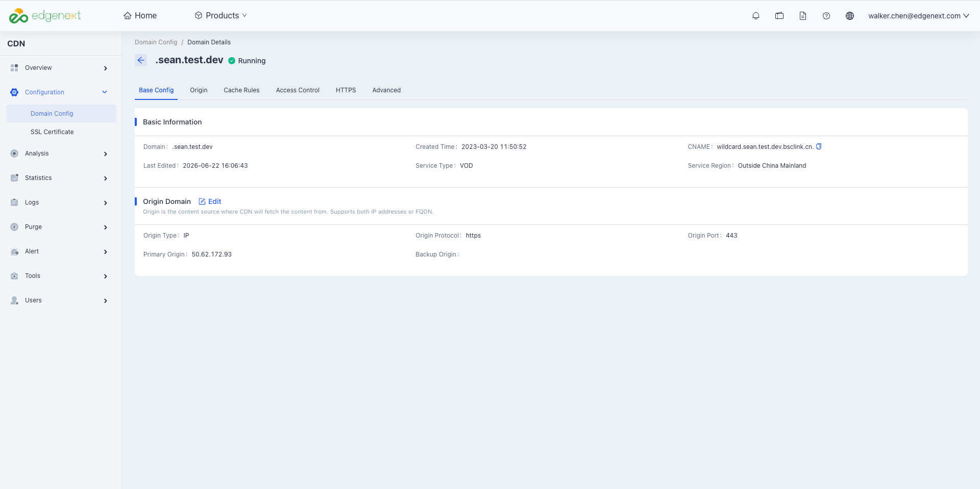Click the CNAME value wildcard.sean.test.dev.bsclink.cn.
Viewport: 980px width, 489px height.
(x=765, y=147)
